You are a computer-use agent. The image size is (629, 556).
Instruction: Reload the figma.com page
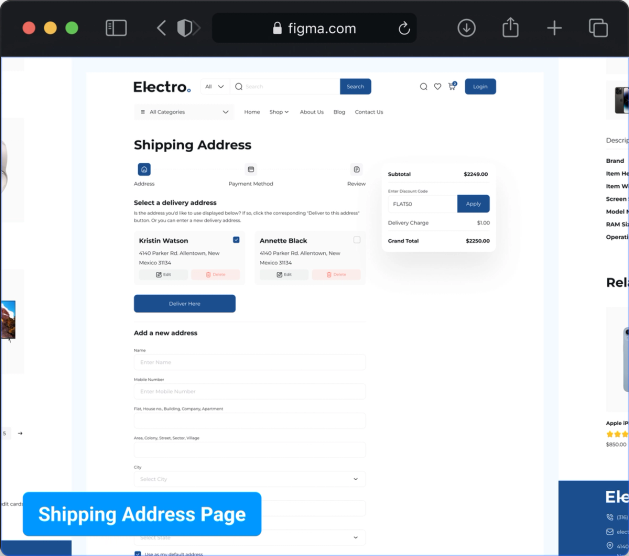coord(404,28)
